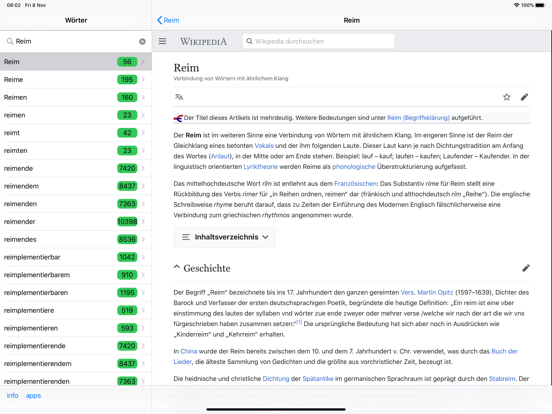Open chevron for reimendem row

[x=143, y=186]
